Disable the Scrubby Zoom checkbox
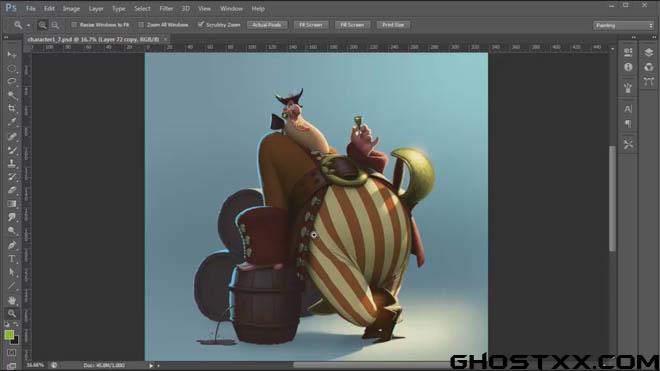 click(x=201, y=25)
